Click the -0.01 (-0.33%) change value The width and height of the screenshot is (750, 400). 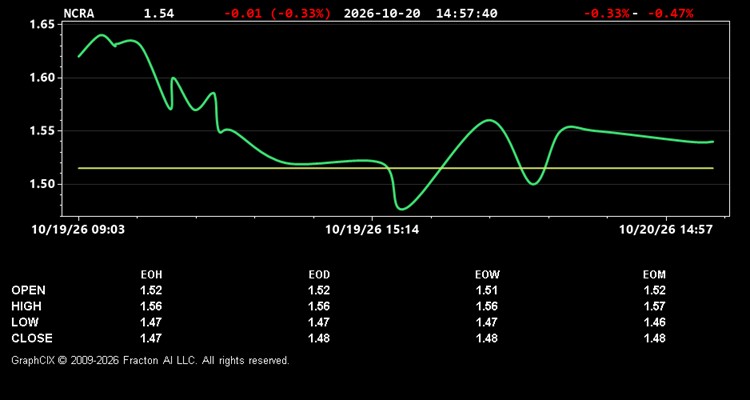[x=277, y=13]
